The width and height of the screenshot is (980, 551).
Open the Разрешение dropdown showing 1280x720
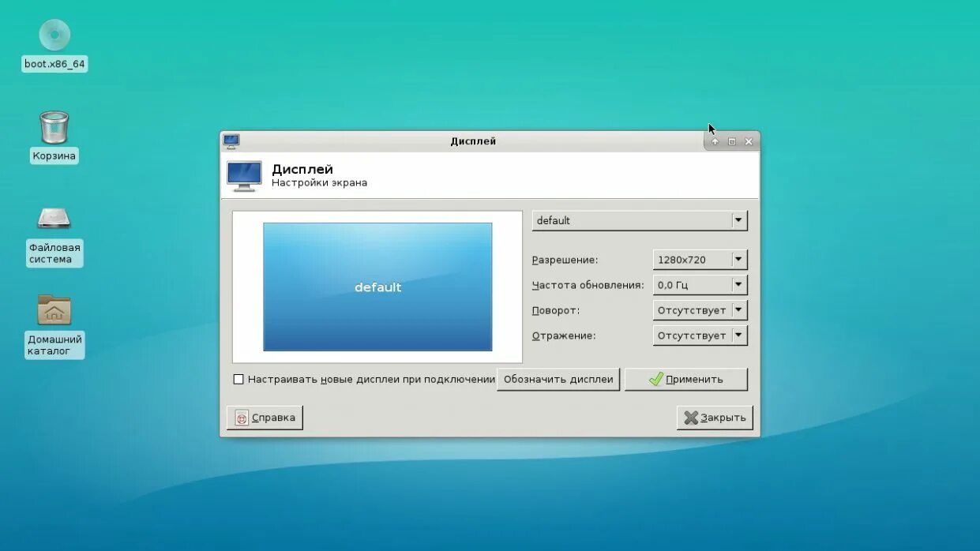click(x=700, y=260)
